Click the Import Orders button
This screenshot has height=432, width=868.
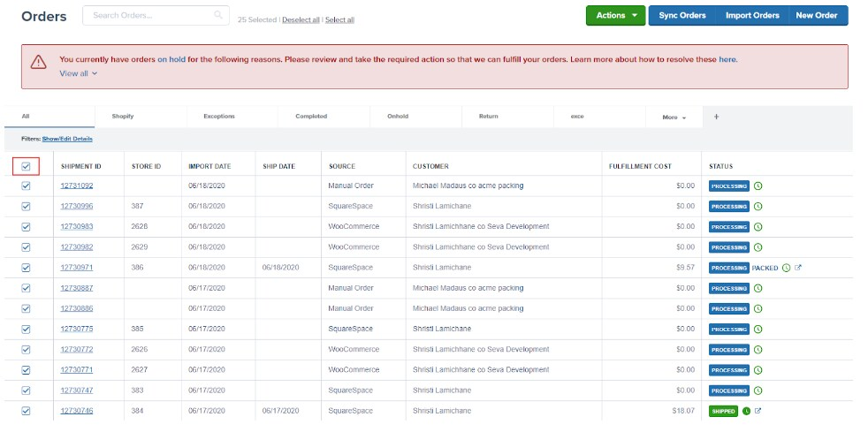coord(752,16)
